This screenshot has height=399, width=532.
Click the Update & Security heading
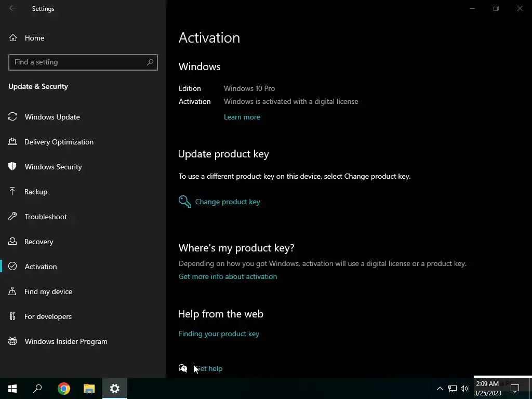tap(38, 87)
